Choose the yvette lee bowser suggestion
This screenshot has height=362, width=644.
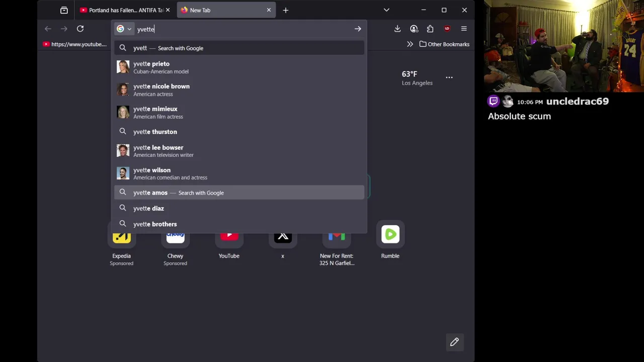click(x=239, y=151)
